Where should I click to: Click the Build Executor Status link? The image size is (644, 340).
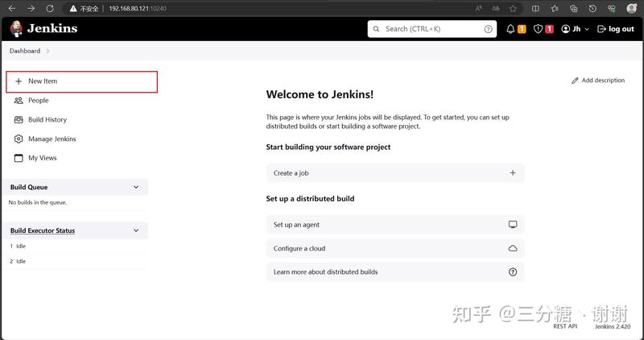click(43, 230)
